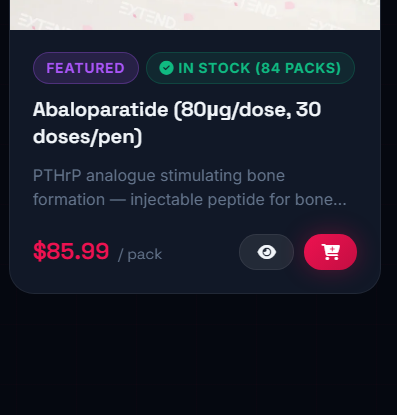This screenshot has height=415, width=397.
Task: Add Abaloparatide to cart via cart icon
Action: [x=330, y=252]
